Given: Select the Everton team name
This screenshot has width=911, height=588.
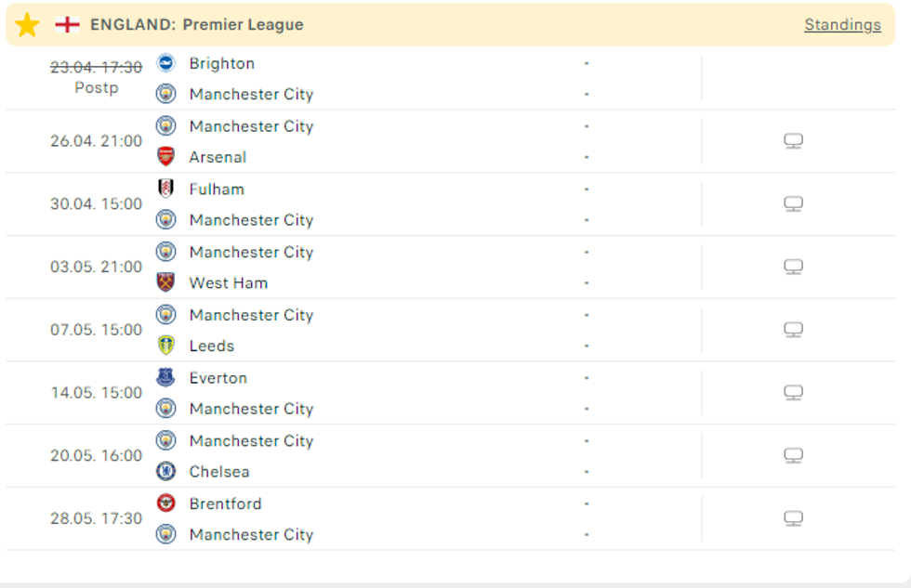Looking at the screenshot, I should (218, 378).
